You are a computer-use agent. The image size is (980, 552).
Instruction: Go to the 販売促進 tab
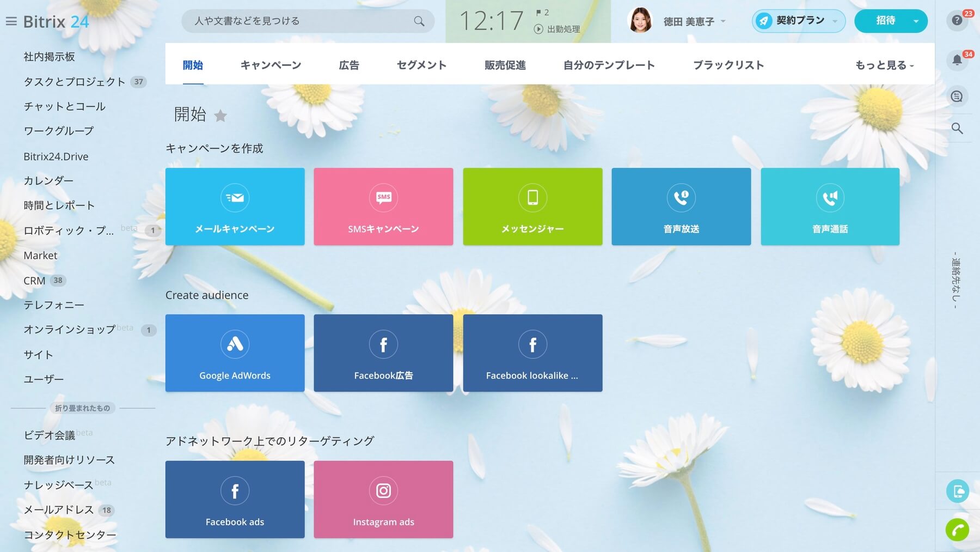[x=505, y=65]
